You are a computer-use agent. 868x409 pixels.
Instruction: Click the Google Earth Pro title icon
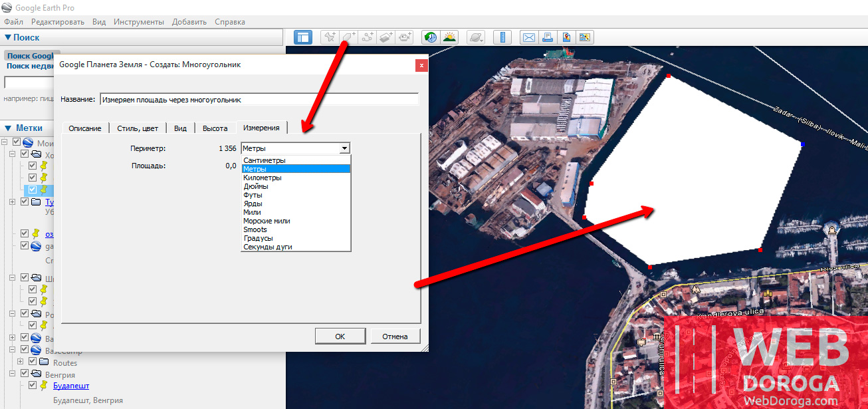(7, 7)
